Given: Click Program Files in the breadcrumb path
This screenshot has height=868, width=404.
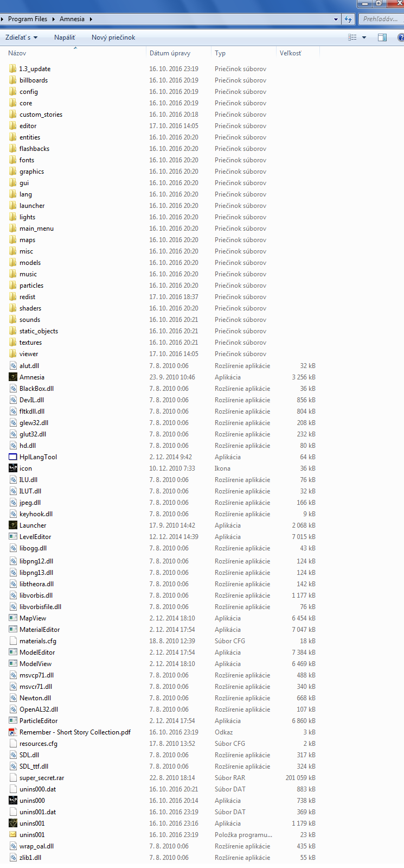Looking at the screenshot, I should click(x=28, y=19).
